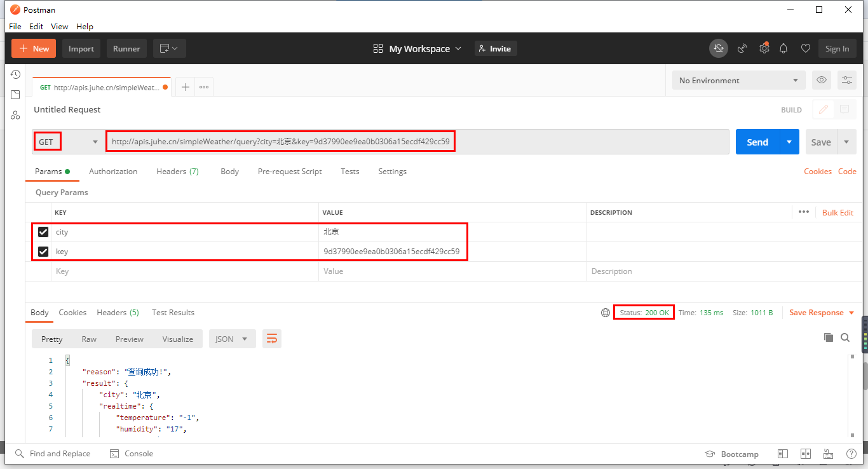This screenshot has height=469, width=868.
Task: Open the Collections sidebar icon
Action: (x=15, y=95)
